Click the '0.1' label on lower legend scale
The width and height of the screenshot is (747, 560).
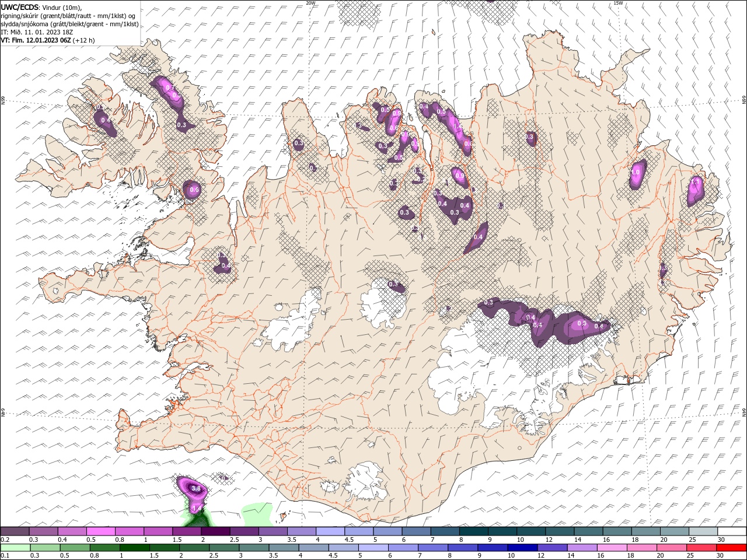pos(5,556)
